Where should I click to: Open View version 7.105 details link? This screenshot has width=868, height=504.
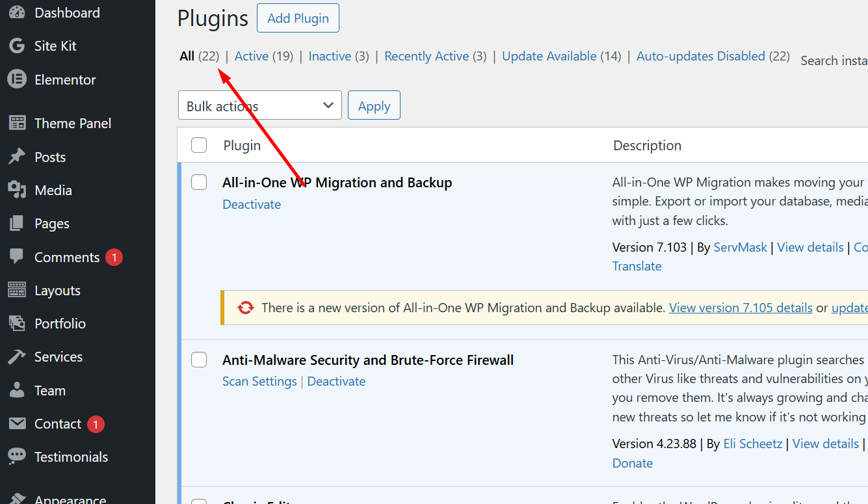[x=741, y=308]
